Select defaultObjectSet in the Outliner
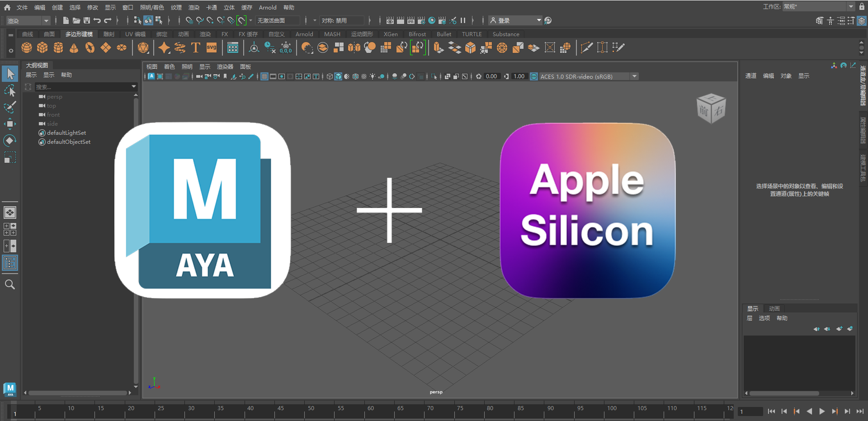 point(69,142)
